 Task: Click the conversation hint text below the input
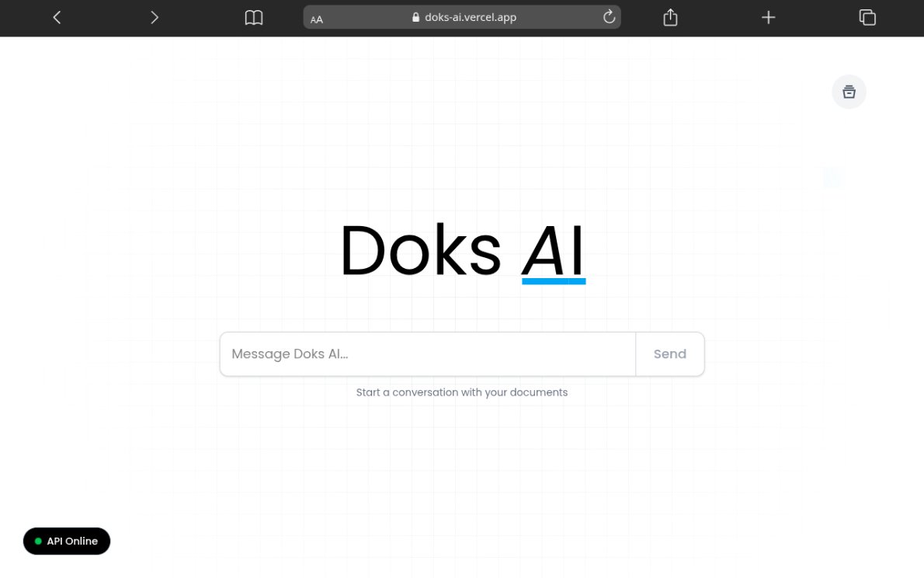pos(461,392)
